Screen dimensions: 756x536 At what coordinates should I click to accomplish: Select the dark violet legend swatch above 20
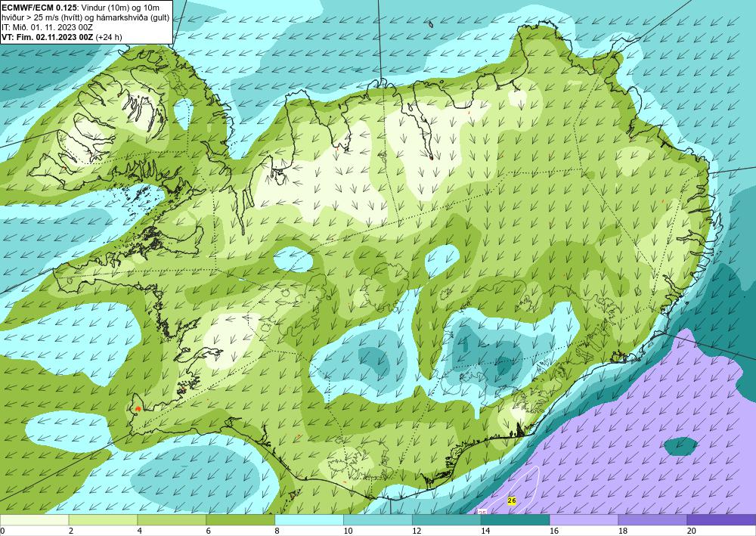[x=721, y=520]
